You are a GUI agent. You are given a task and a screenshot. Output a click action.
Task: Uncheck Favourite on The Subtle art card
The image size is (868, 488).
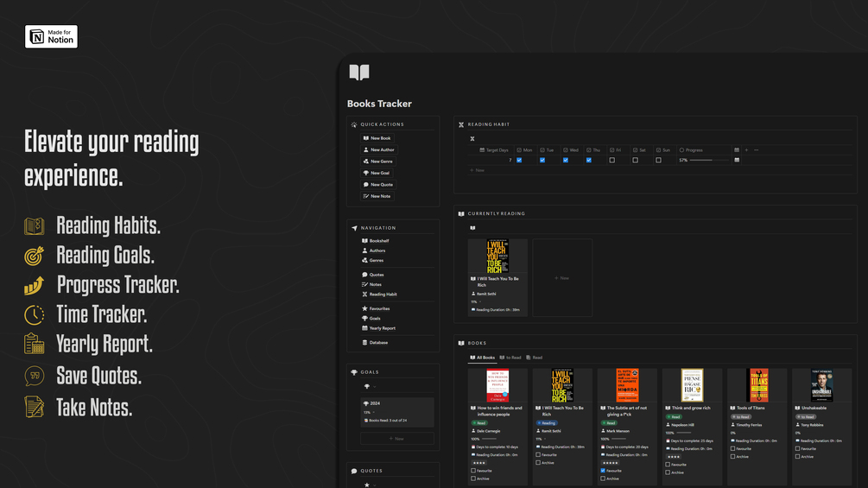click(603, 471)
